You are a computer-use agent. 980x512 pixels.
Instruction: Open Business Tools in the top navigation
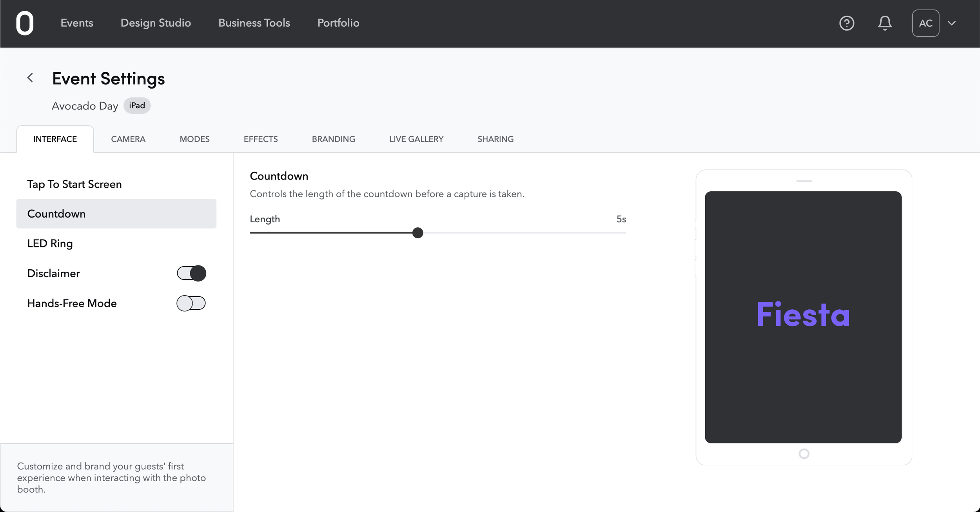pyautogui.click(x=254, y=23)
